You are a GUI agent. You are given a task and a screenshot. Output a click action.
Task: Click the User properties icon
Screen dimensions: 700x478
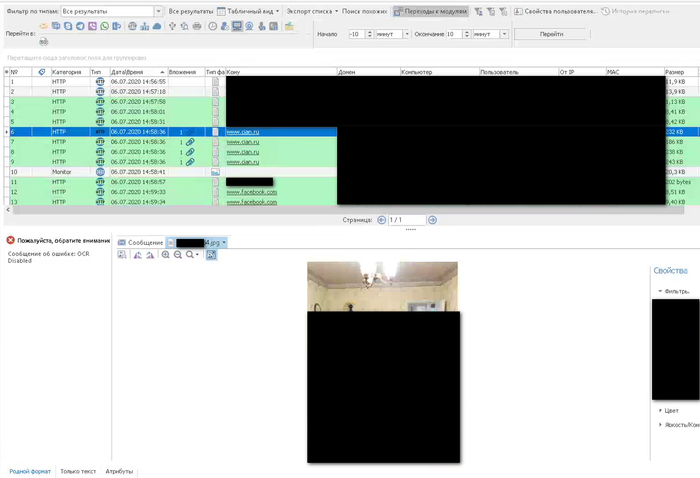pos(518,12)
